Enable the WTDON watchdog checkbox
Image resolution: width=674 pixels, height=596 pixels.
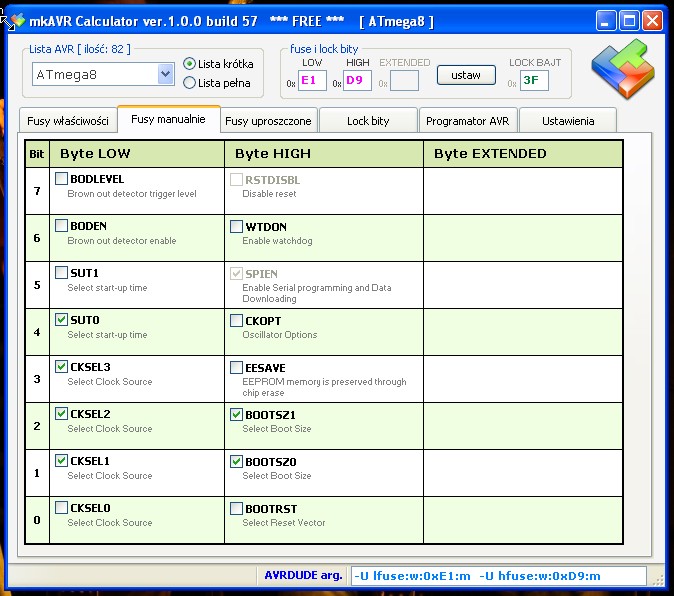pyautogui.click(x=236, y=226)
